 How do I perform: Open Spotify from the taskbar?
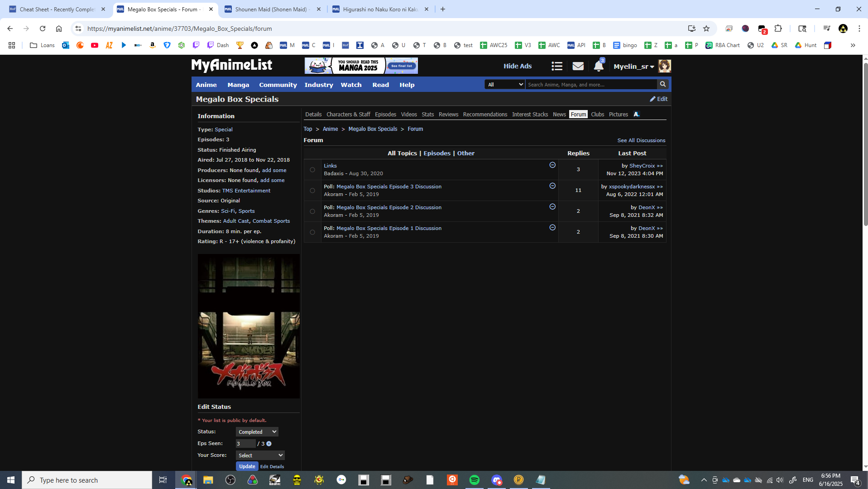coord(474,480)
